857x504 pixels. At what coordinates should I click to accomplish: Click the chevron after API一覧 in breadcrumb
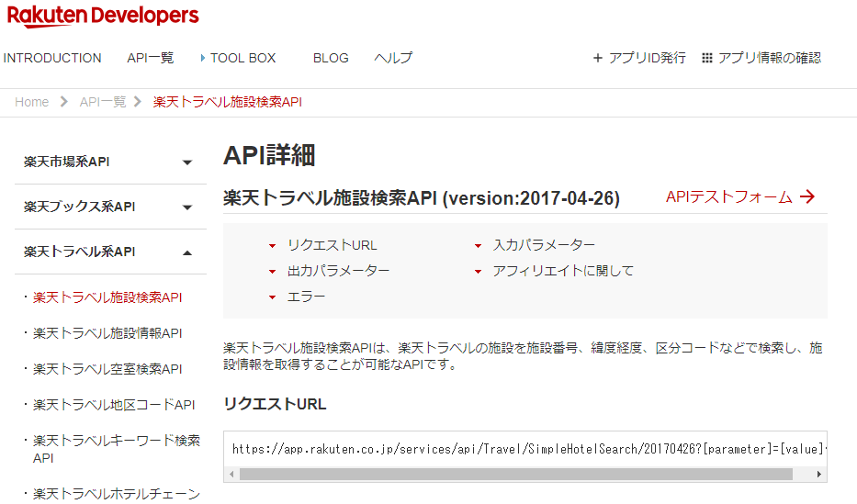pyautogui.click(x=137, y=102)
